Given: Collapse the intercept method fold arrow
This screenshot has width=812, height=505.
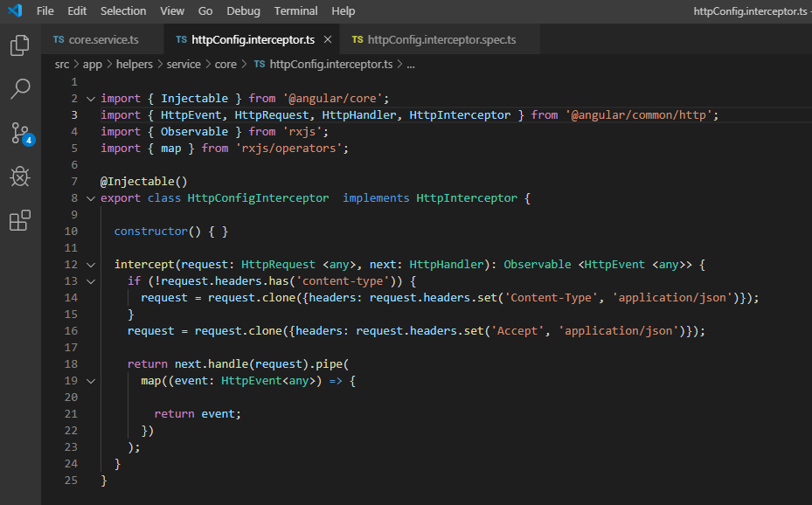Looking at the screenshot, I should click(90, 264).
